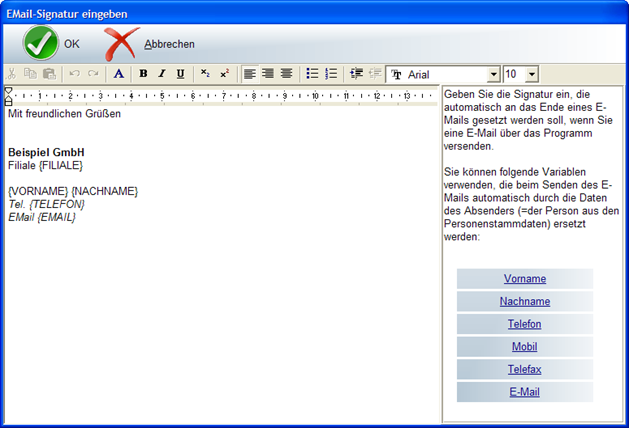
Task: Open the Arial font name dropdown
Action: click(x=494, y=74)
